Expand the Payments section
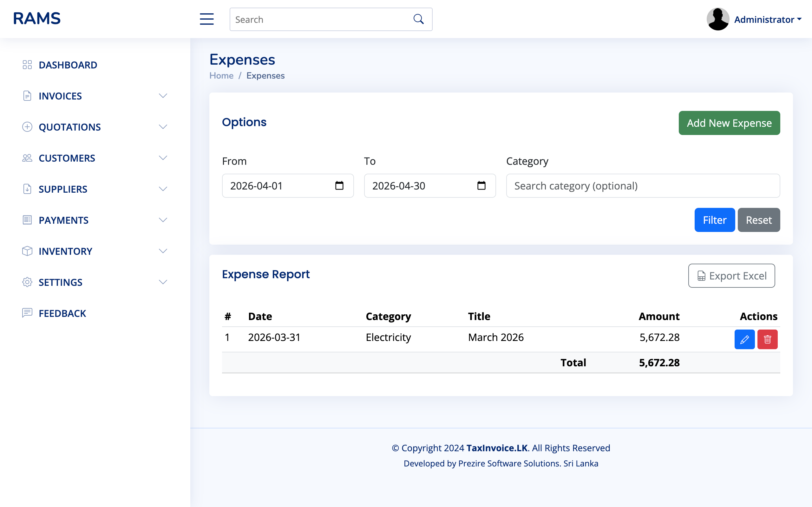 tap(163, 220)
